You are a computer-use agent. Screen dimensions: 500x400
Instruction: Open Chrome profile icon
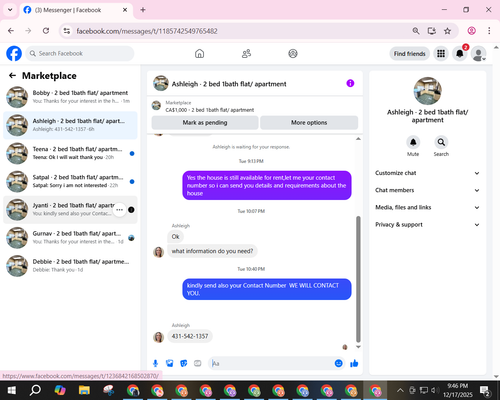(472, 31)
